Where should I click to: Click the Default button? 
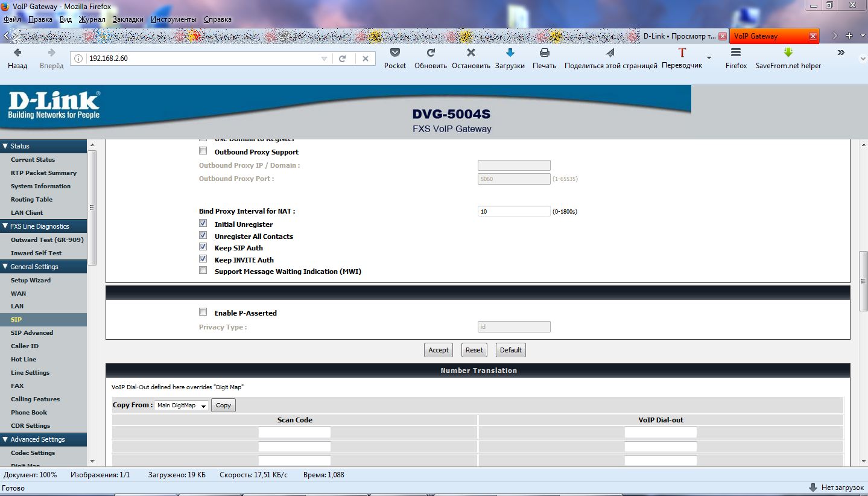pyautogui.click(x=511, y=350)
